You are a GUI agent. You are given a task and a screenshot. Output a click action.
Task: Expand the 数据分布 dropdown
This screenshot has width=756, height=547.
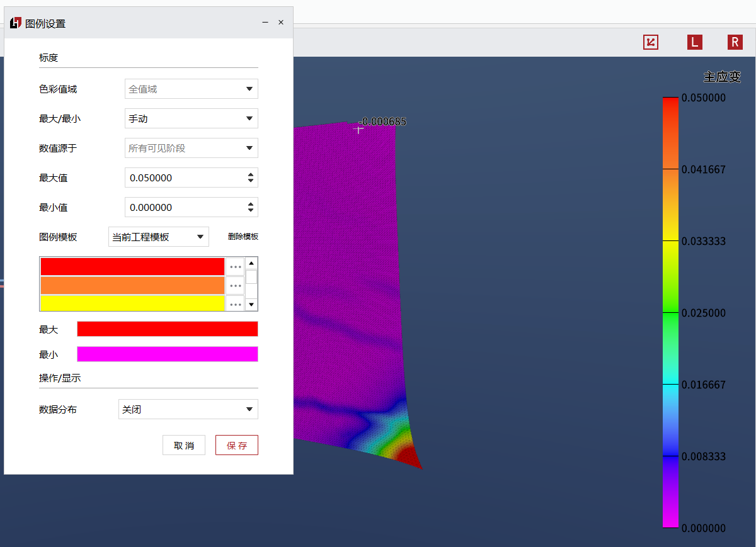coord(188,409)
